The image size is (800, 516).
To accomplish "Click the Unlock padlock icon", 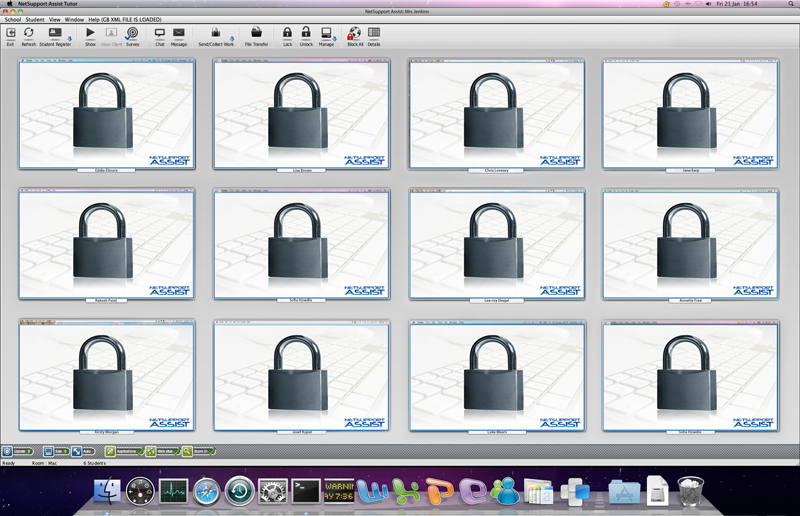I will coord(306,35).
